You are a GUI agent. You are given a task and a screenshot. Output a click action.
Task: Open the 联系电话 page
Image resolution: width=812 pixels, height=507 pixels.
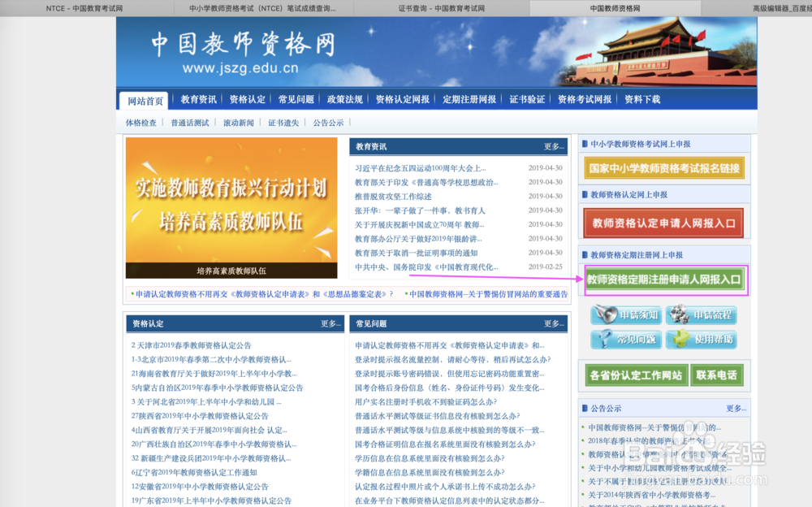coord(716,375)
